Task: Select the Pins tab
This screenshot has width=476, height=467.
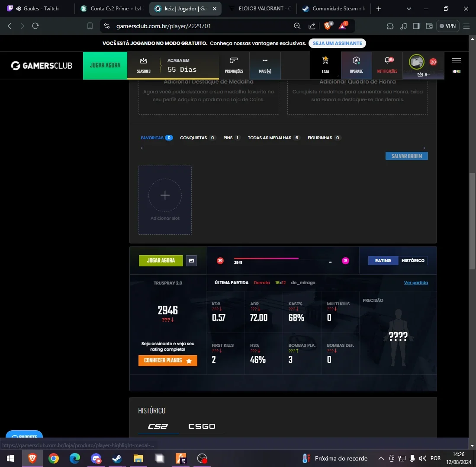Action: coord(232,138)
